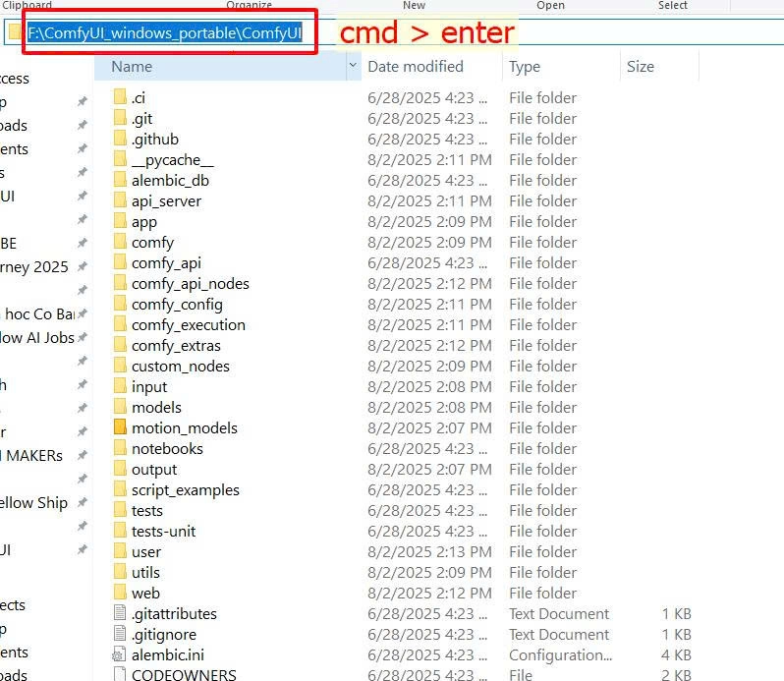784x681 pixels.
Task: Select the .ci folder icon
Action: [x=120, y=96]
